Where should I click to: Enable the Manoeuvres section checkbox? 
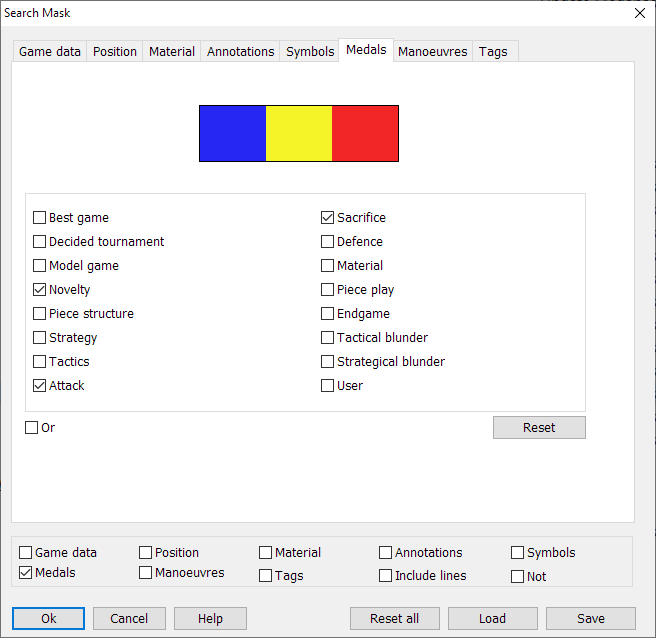[145, 573]
